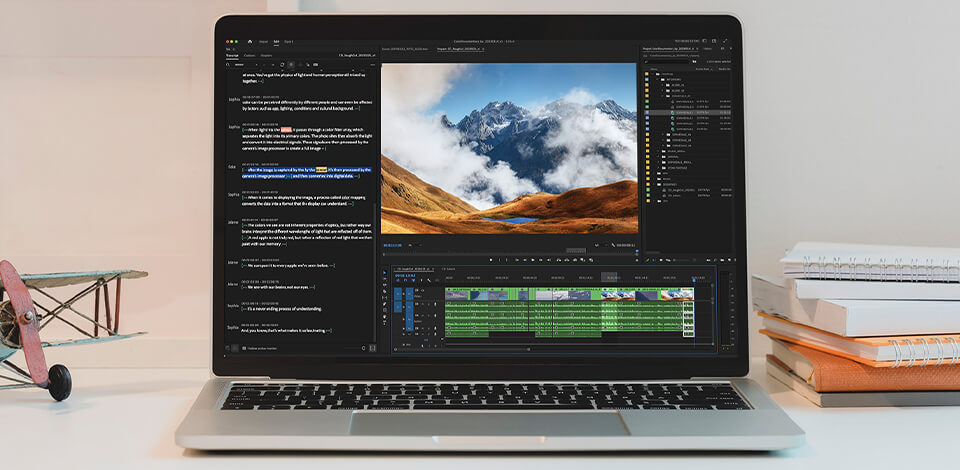
Task: Select the Hand tool
Action: pyautogui.click(x=384, y=316)
